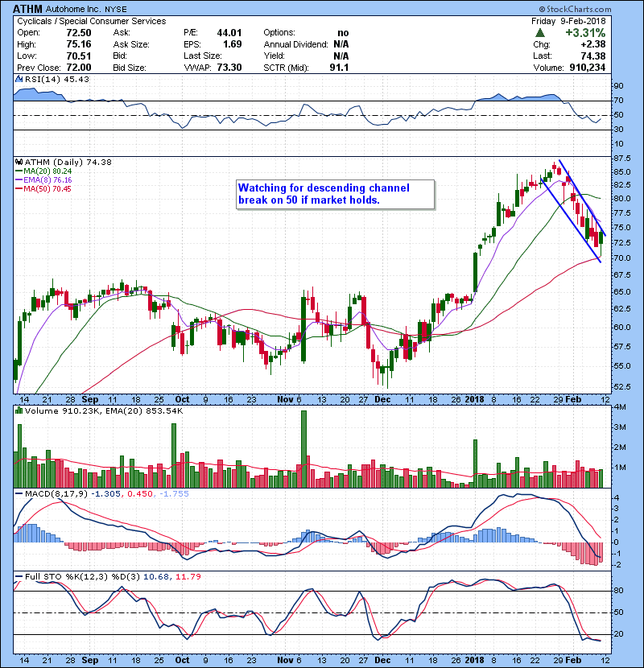Image resolution: width=644 pixels, height=668 pixels.
Task: Click the SCTR (Mid) value 91.1
Action: 339,68
